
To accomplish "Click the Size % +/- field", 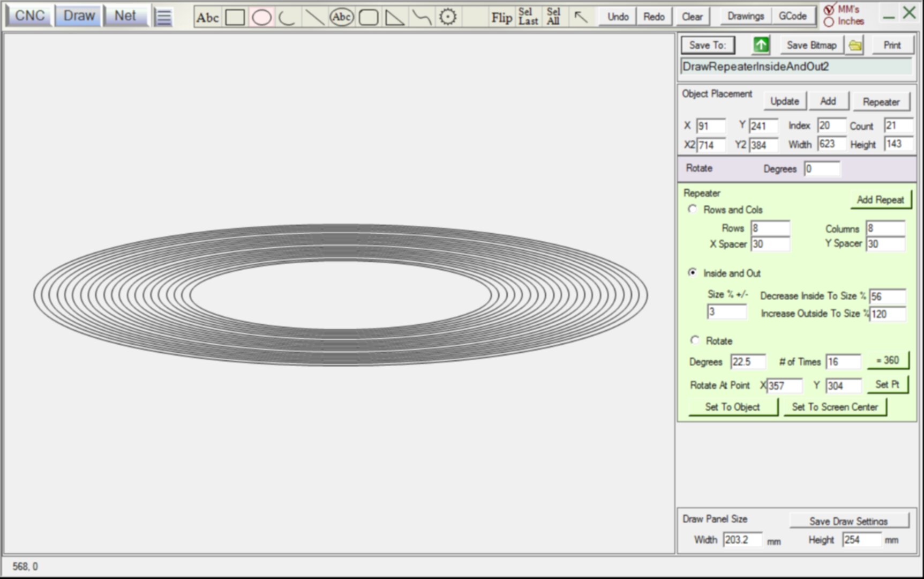I will [x=726, y=311].
